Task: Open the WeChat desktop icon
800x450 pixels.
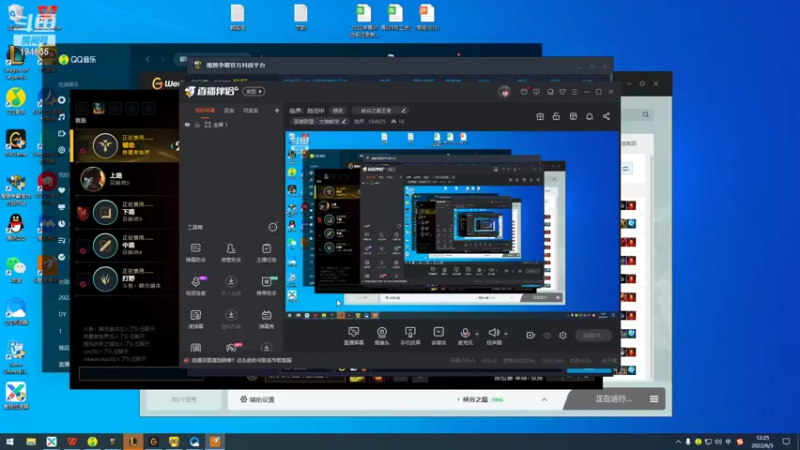Action: 16,269
